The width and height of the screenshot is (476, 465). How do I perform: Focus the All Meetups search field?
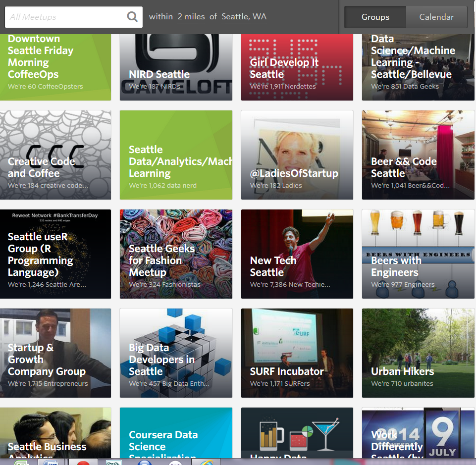(x=73, y=17)
